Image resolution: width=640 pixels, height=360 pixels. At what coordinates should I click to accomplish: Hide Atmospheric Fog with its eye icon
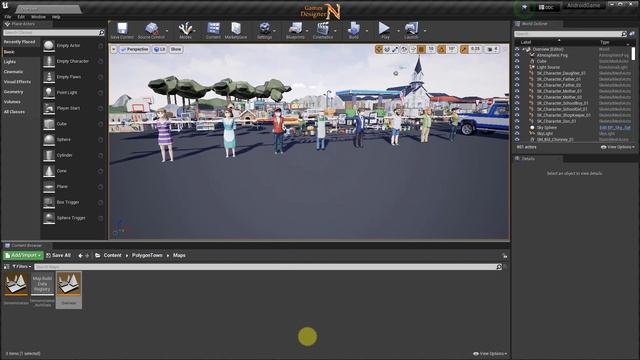pos(517,55)
